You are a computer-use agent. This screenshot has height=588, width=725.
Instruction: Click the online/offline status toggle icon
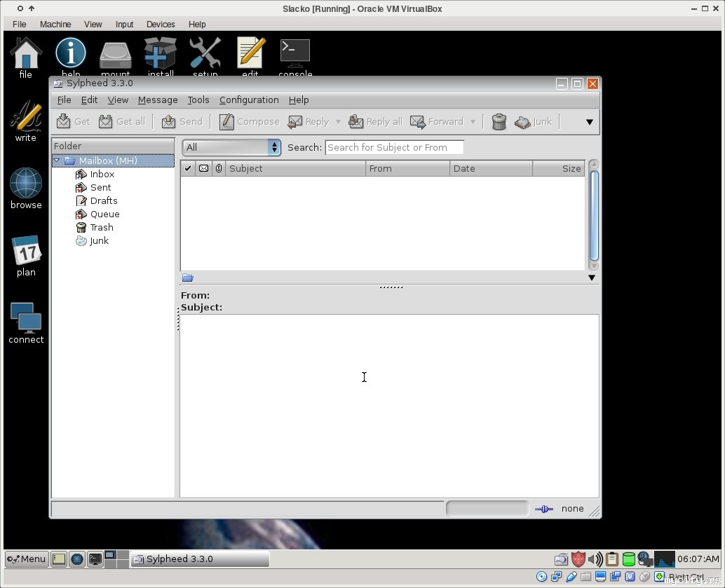point(543,509)
